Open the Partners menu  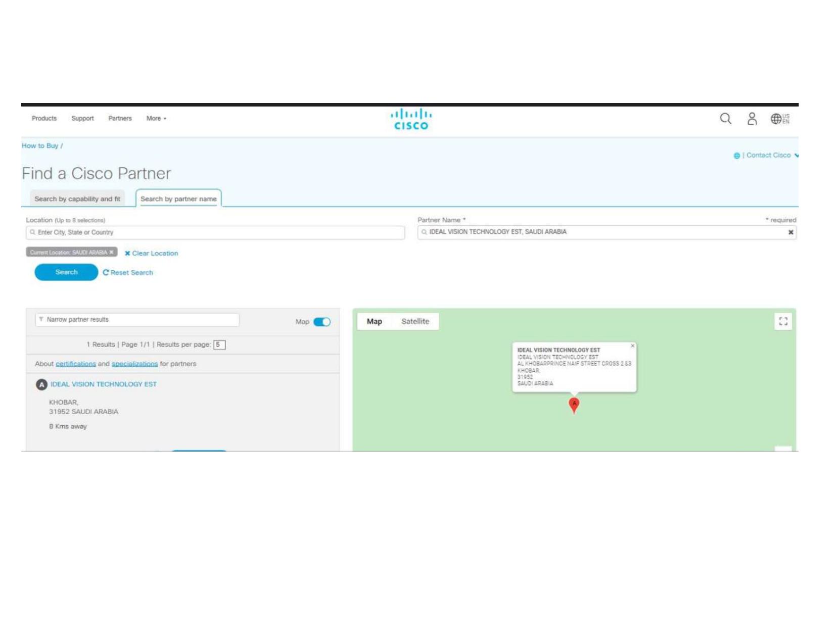(x=120, y=119)
